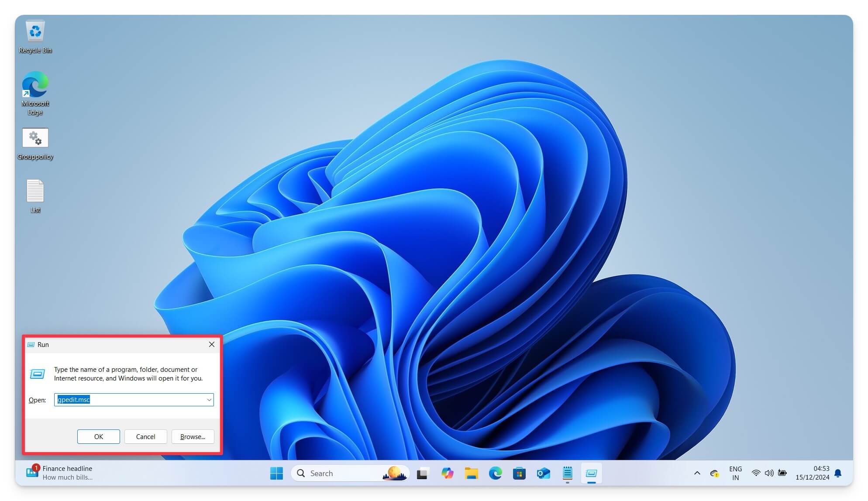Cancel the Run dialog

[x=145, y=436]
